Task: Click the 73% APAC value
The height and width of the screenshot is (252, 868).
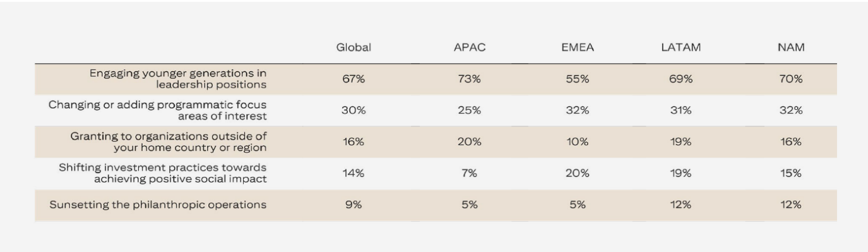Action: (468, 80)
